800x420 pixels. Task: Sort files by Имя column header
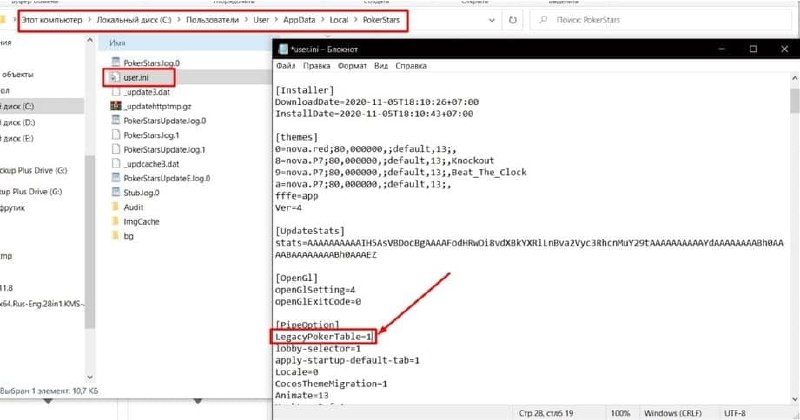click(x=117, y=43)
